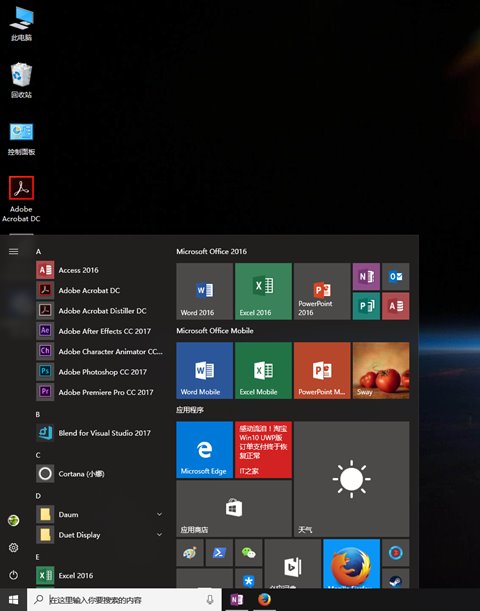The width and height of the screenshot is (480, 611).
Task: Open the Word Mobile tile
Action: point(205,371)
